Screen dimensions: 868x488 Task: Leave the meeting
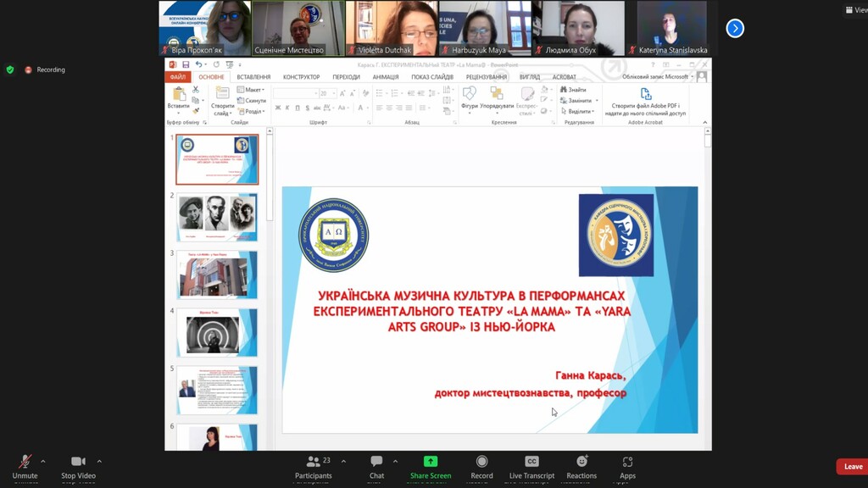[852, 467]
